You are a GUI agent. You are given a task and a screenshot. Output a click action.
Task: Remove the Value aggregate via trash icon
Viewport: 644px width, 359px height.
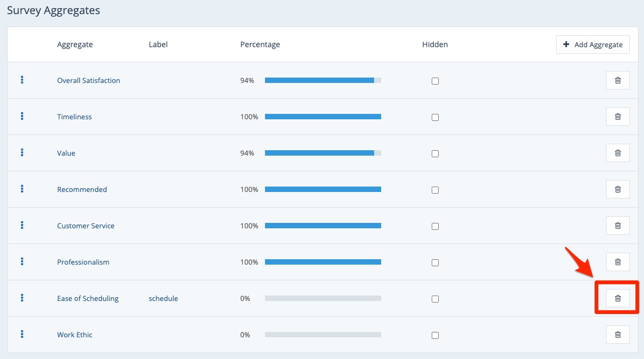[617, 153]
